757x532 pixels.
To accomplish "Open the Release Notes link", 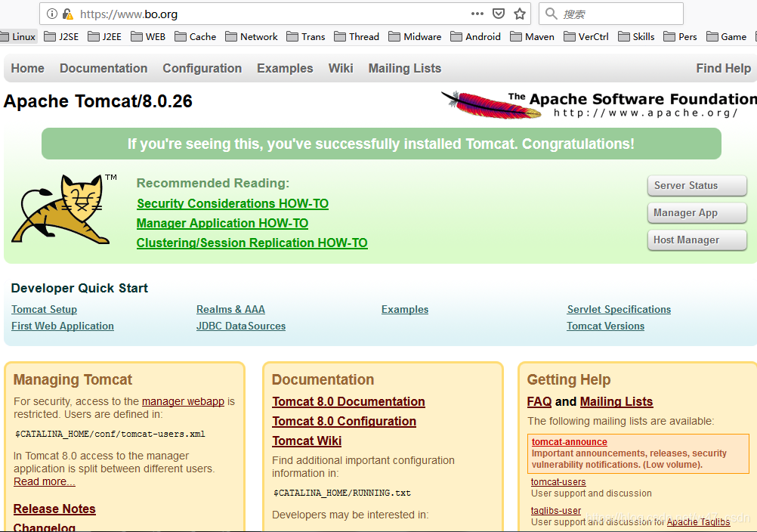I will click(54, 509).
